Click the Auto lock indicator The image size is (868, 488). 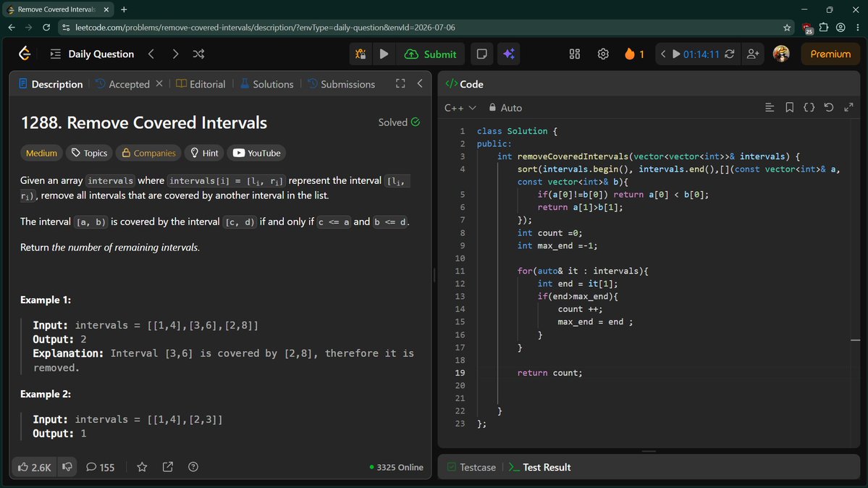pos(505,108)
